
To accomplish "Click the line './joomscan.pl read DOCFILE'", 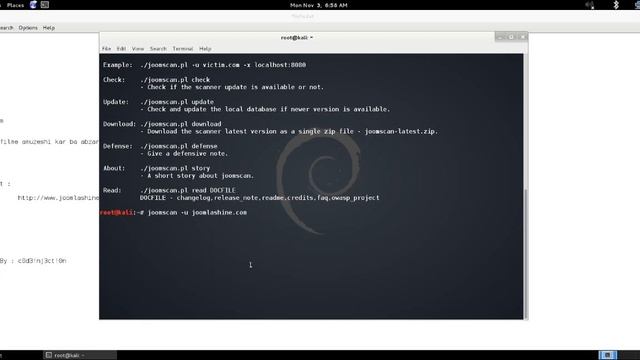I will pos(188,190).
